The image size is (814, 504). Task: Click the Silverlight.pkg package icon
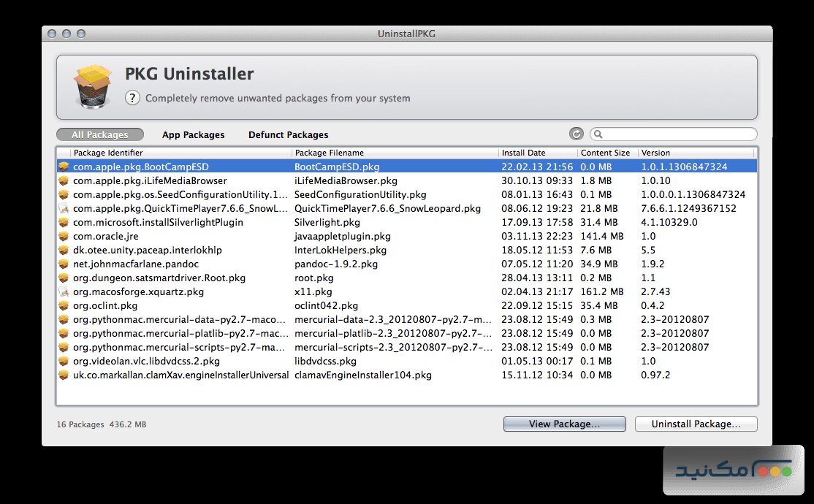click(x=64, y=222)
